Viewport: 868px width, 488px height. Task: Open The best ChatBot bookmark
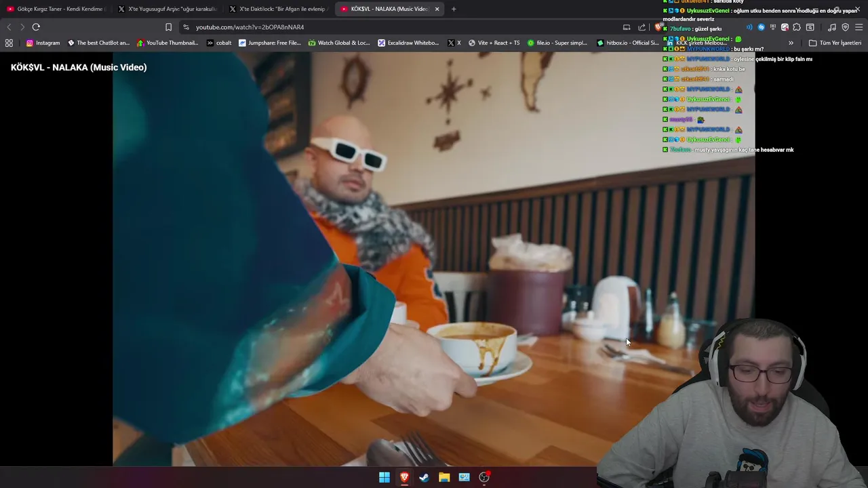[98, 43]
